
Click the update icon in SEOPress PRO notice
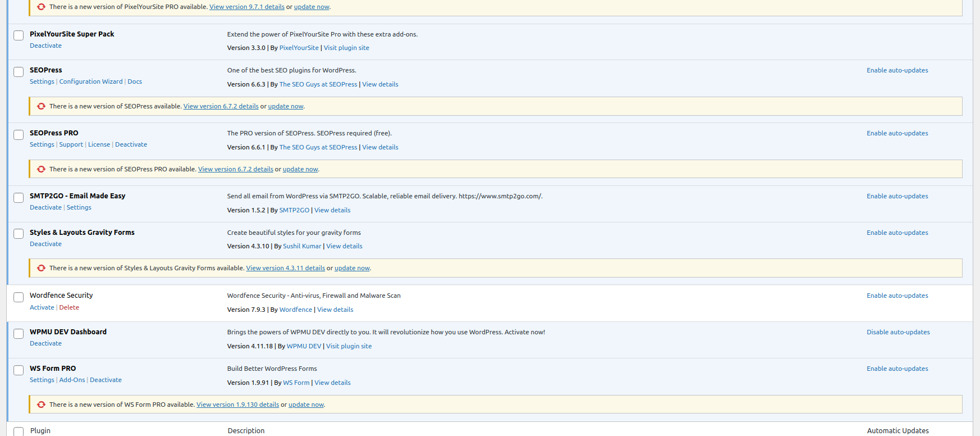coord(41,169)
